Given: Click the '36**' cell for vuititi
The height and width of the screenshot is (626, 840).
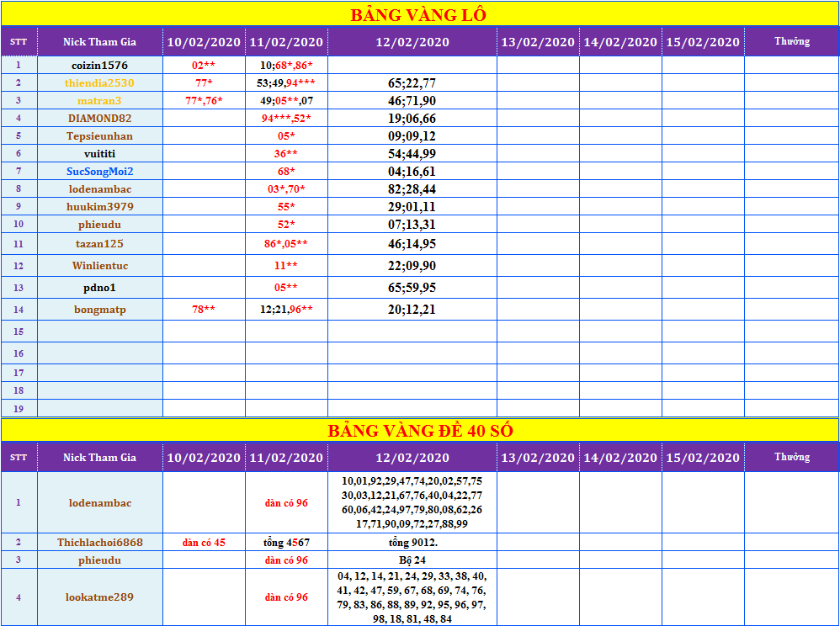Looking at the screenshot, I should click(x=286, y=153).
